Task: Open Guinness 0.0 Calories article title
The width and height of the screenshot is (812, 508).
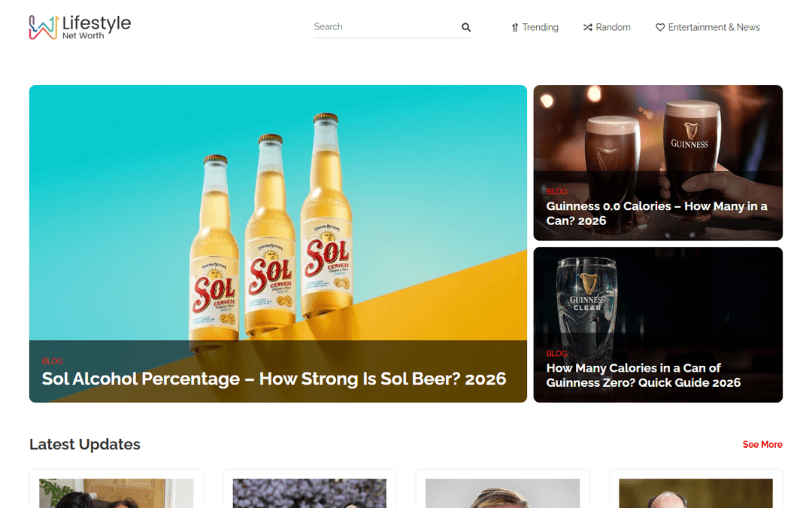Action: click(656, 214)
